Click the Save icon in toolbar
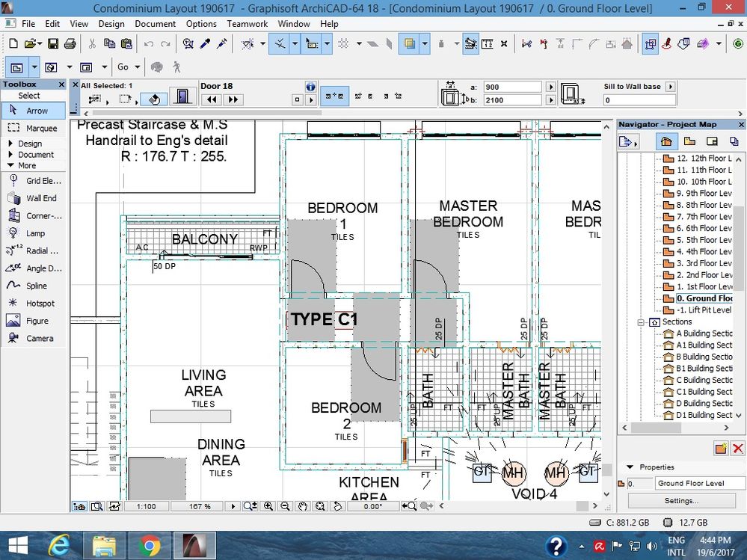This screenshot has height=560, width=747. [x=53, y=44]
